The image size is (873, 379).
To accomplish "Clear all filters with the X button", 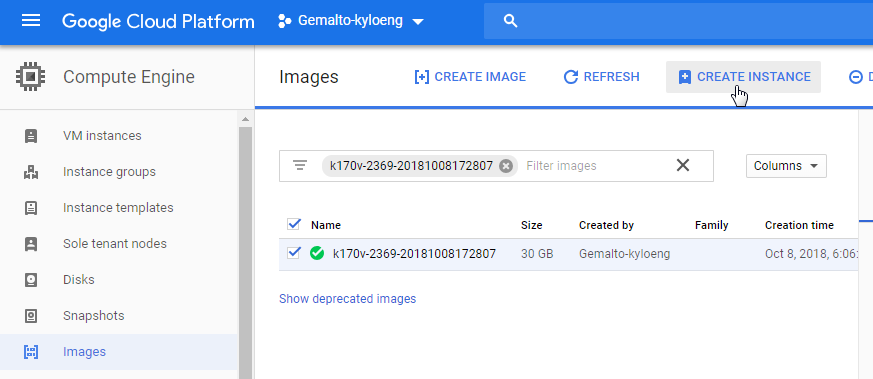I will coord(683,165).
